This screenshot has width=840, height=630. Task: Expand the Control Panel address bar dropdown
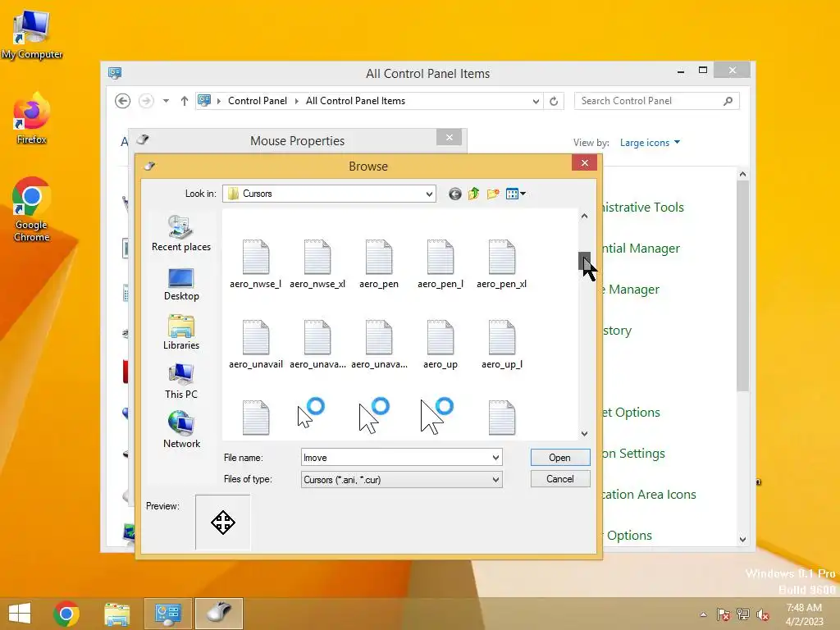pos(535,101)
